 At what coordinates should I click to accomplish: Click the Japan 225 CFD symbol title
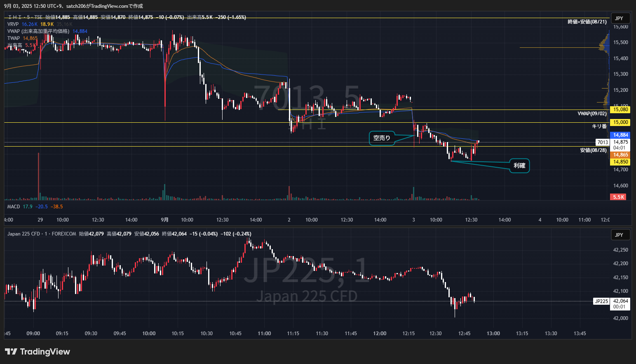(x=42, y=234)
